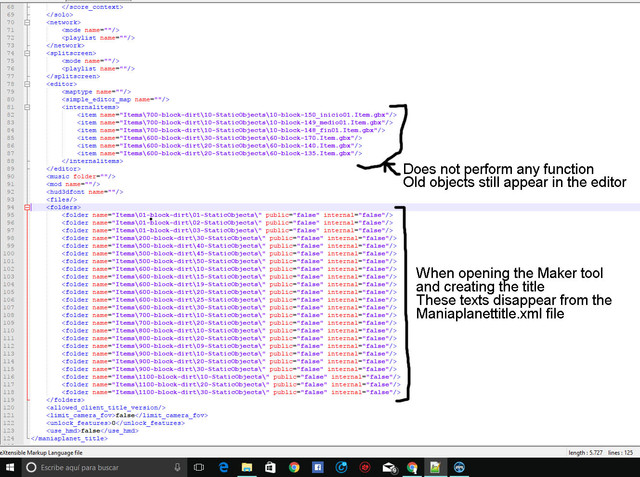Switch to the Notepad++ taskbar icon

(435, 467)
